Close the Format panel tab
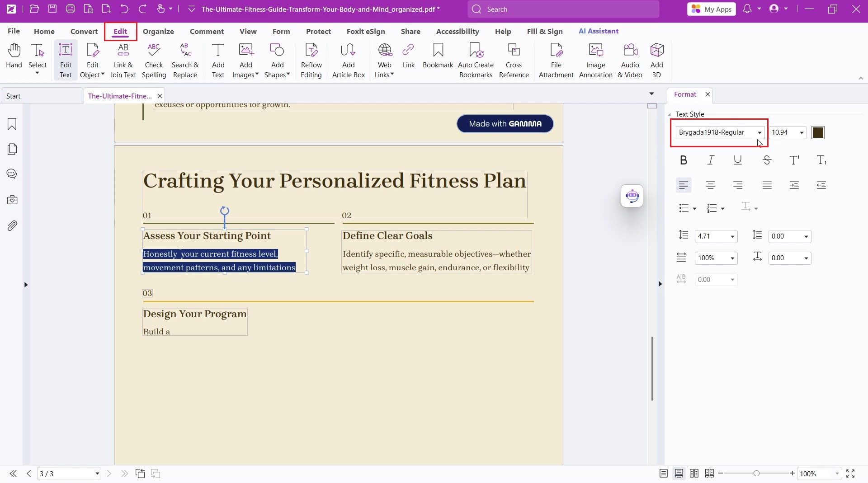The image size is (868, 483). (708, 94)
